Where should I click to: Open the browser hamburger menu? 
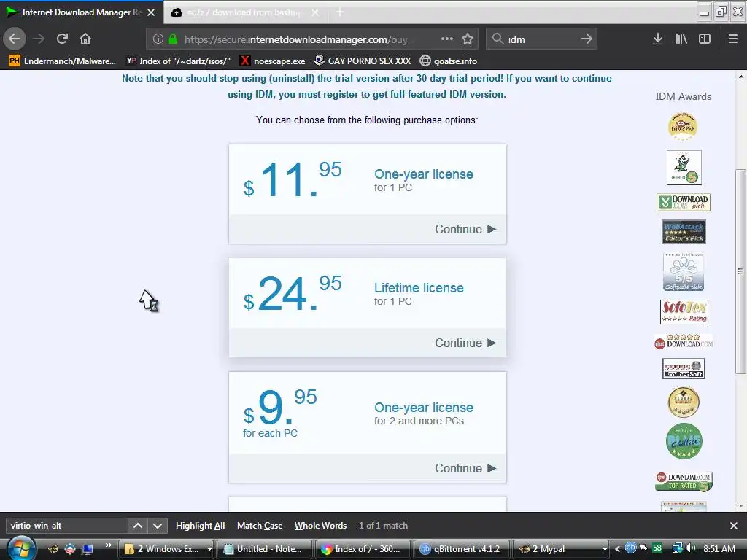(x=733, y=39)
